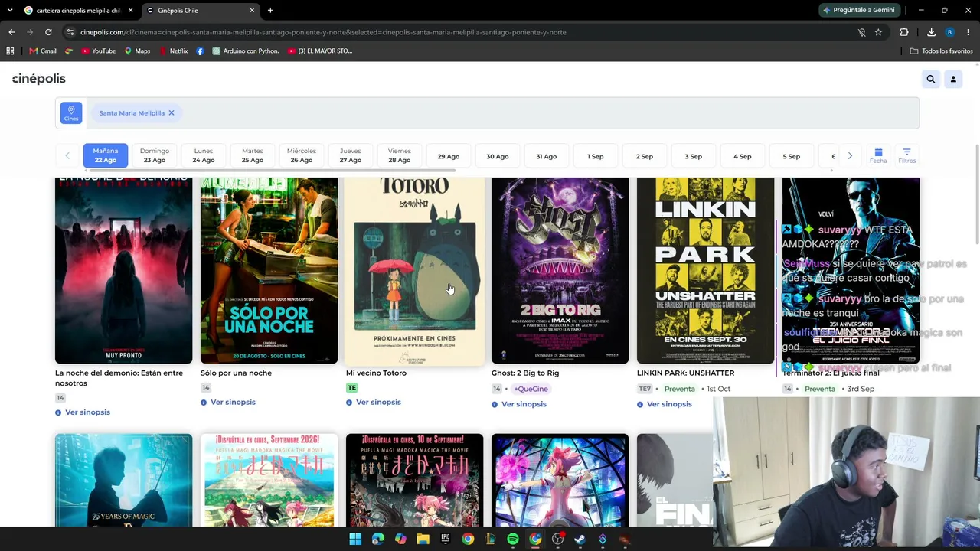Switch to Cinépolis Chile tab
Viewport: 980px width, 551px height.
[x=201, y=11]
